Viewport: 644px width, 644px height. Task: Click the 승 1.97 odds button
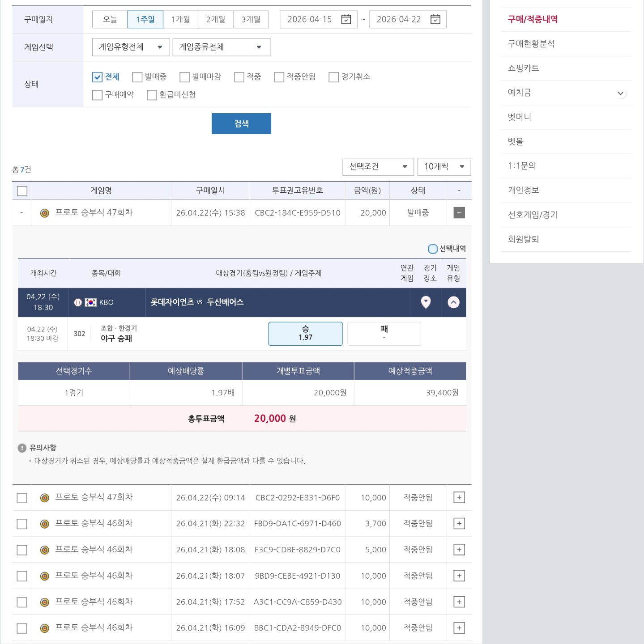click(306, 334)
